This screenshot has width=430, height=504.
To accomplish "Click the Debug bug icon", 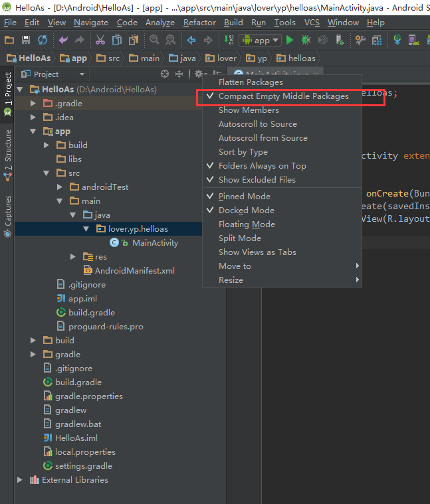I will click(306, 41).
